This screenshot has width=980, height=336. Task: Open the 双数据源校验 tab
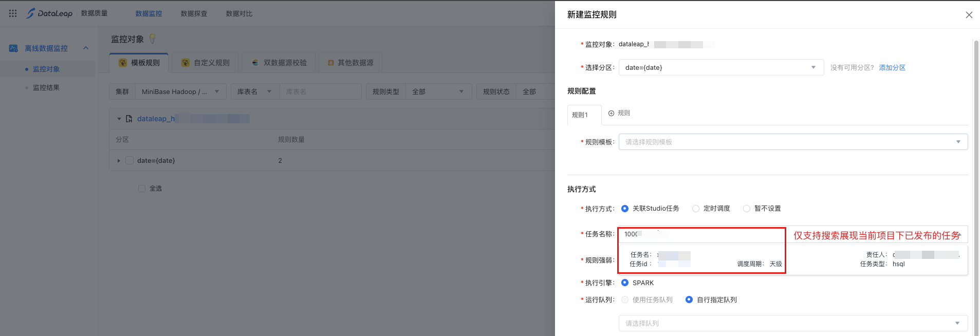279,63
